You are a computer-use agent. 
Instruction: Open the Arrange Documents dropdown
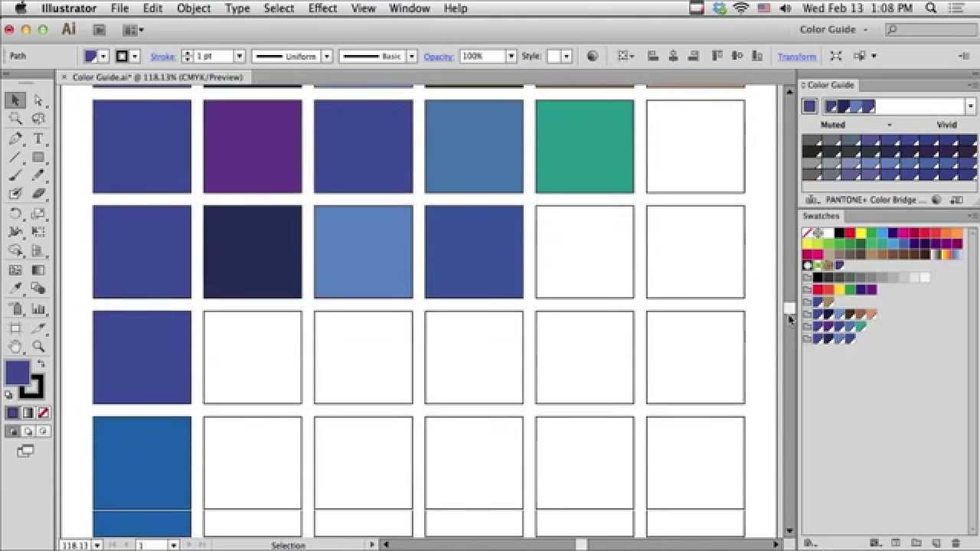(x=132, y=30)
